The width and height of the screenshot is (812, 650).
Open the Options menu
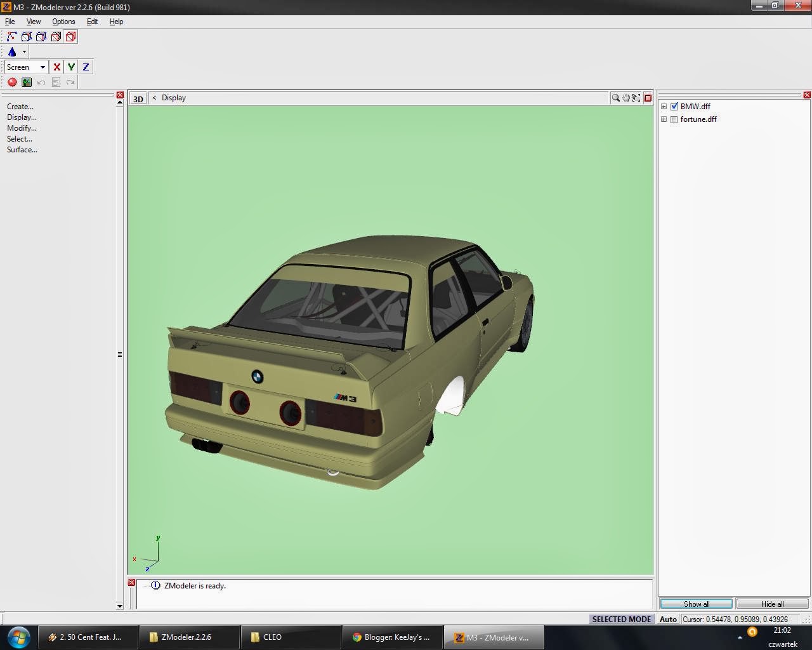coord(63,22)
